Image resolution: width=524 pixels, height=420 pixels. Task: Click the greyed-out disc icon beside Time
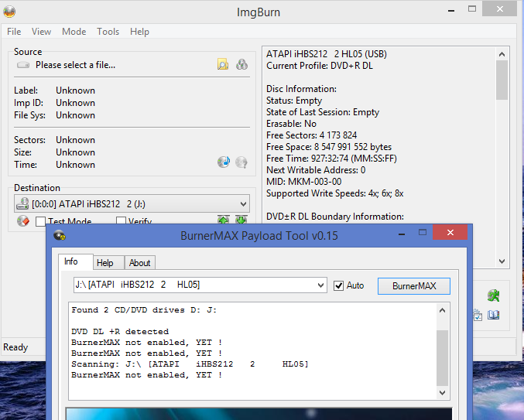[x=241, y=162]
